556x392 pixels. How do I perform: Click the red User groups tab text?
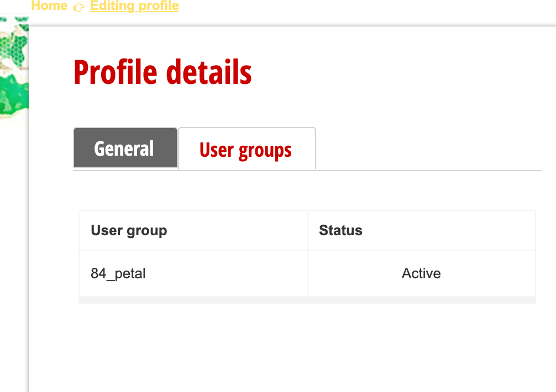click(x=246, y=149)
